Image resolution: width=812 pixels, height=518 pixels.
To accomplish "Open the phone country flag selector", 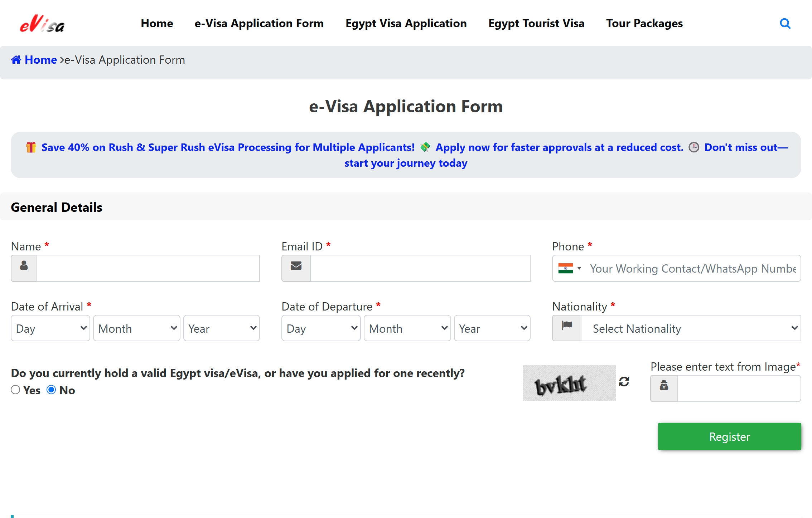I will [569, 268].
